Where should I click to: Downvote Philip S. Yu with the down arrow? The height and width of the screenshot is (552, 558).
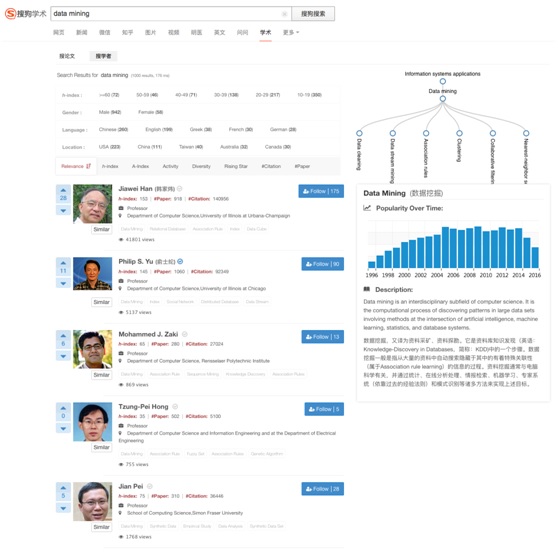[63, 283]
